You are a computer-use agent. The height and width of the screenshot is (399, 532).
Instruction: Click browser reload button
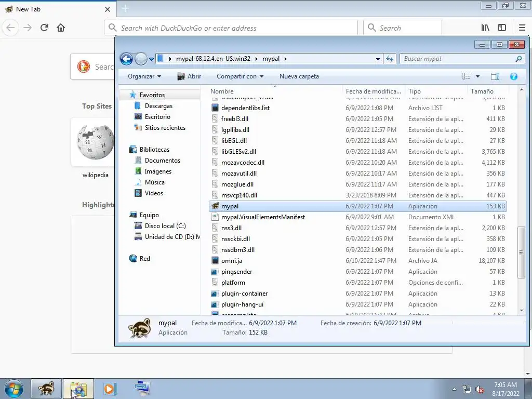point(44,28)
